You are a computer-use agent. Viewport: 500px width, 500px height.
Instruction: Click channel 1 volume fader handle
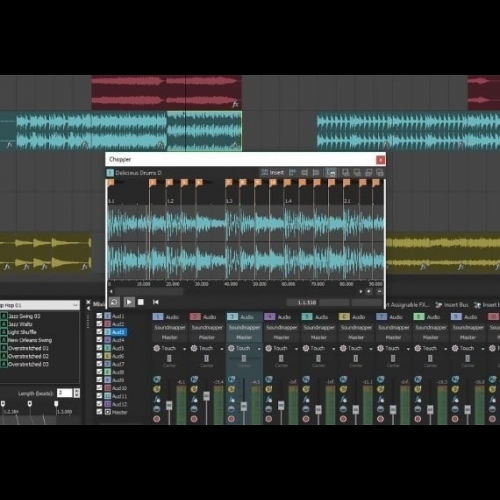[169, 405]
